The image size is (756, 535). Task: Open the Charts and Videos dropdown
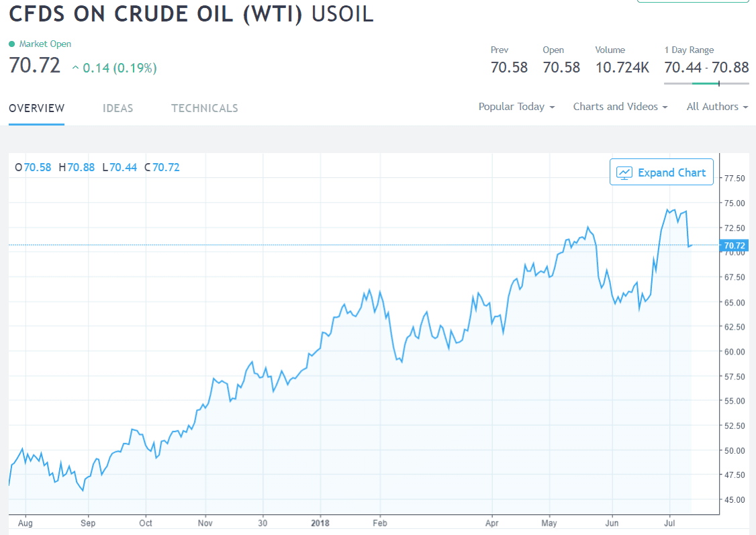[620, 107]
